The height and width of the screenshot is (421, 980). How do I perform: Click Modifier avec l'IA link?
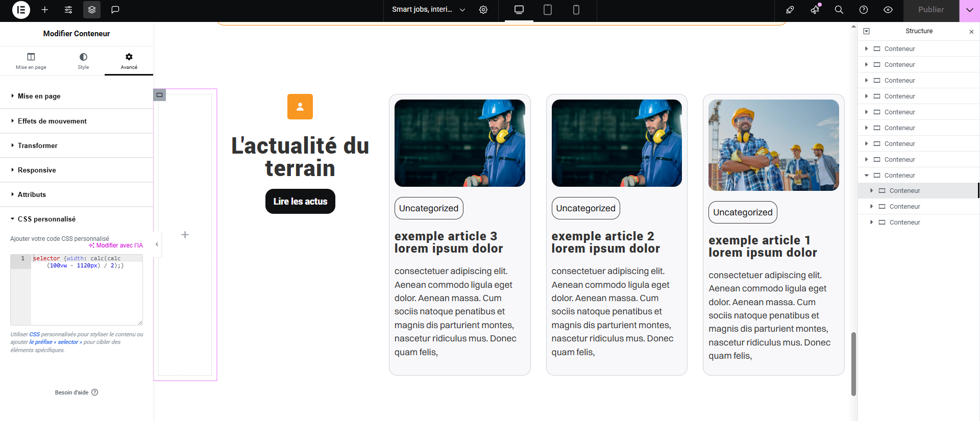point(116,245)
